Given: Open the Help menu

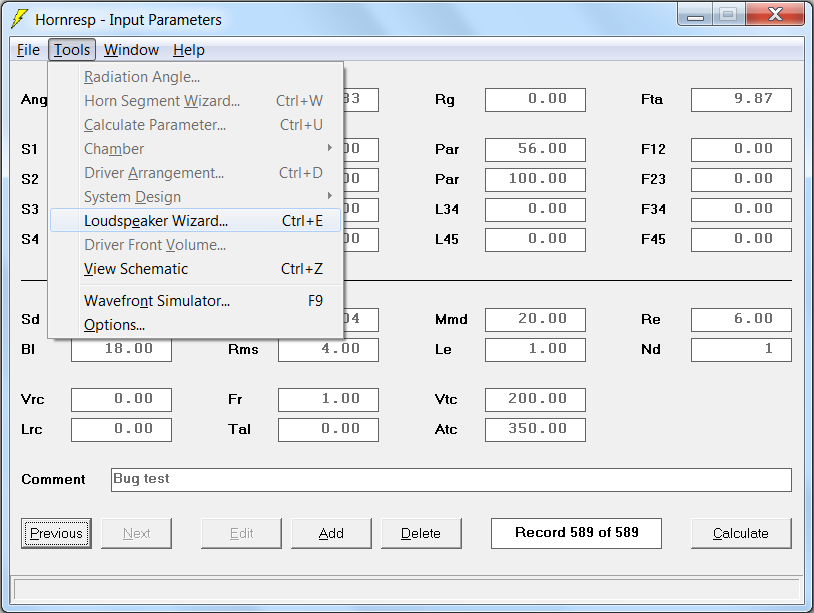Looking at the screenshot, I should 188,50.
